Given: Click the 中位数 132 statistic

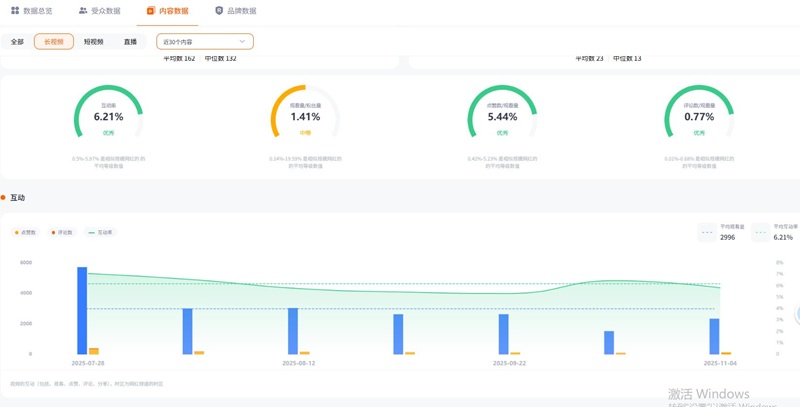Looking at the screenshot, I should (x=220, y=59).
